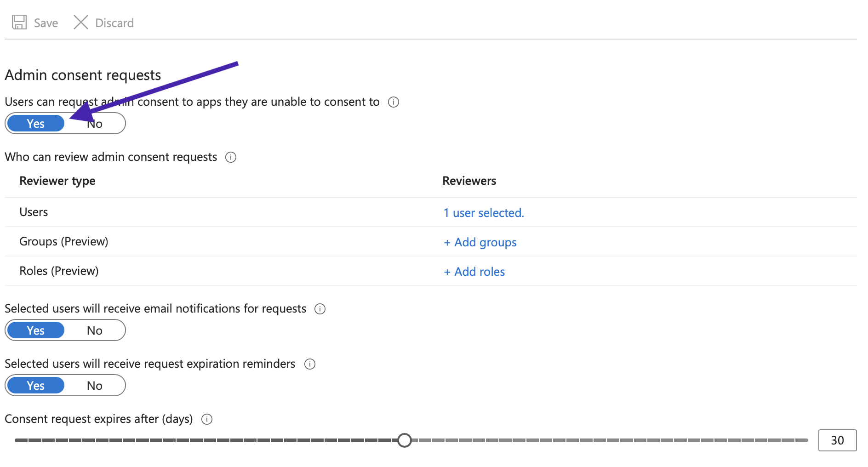Select Yes for users requesting admin consent

[x=36, y=124]
